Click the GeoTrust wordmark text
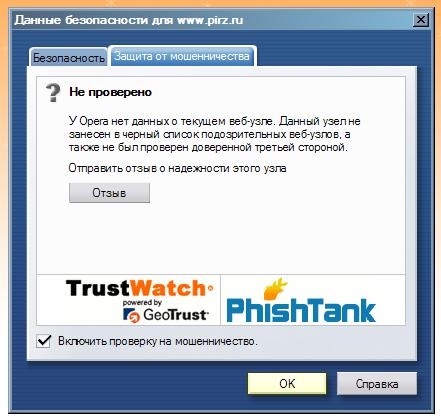The width and height of the screenshot is (441, 419). pos(176,315)
